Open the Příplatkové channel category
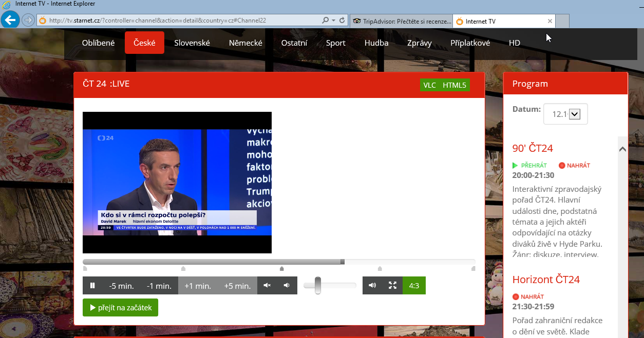The image size is (644, 338). pyautogui.click(x=470, y=43)
